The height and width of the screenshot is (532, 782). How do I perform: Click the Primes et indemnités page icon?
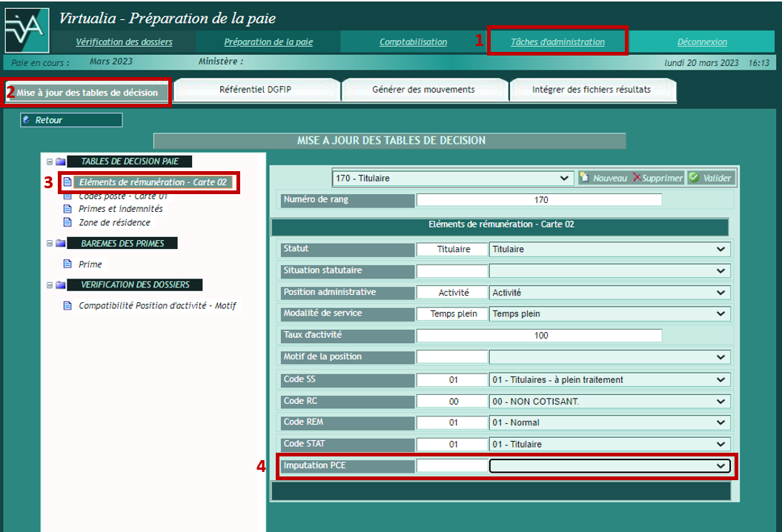click(x=67, y=209)
